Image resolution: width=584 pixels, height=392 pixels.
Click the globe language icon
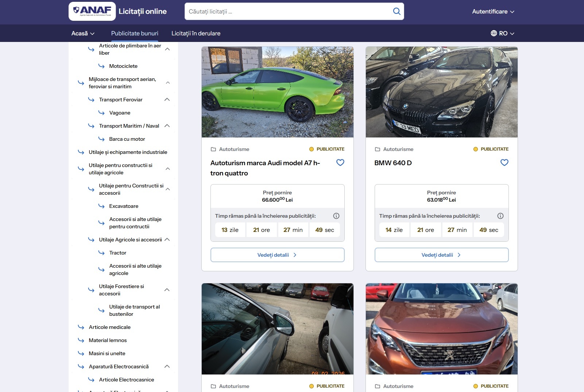[494, 33]
